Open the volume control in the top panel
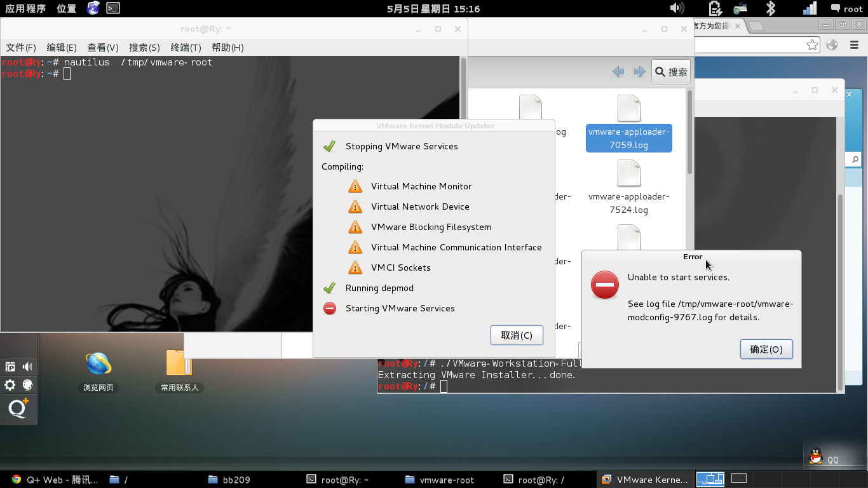868x488 pixels. tap(677, 8)
